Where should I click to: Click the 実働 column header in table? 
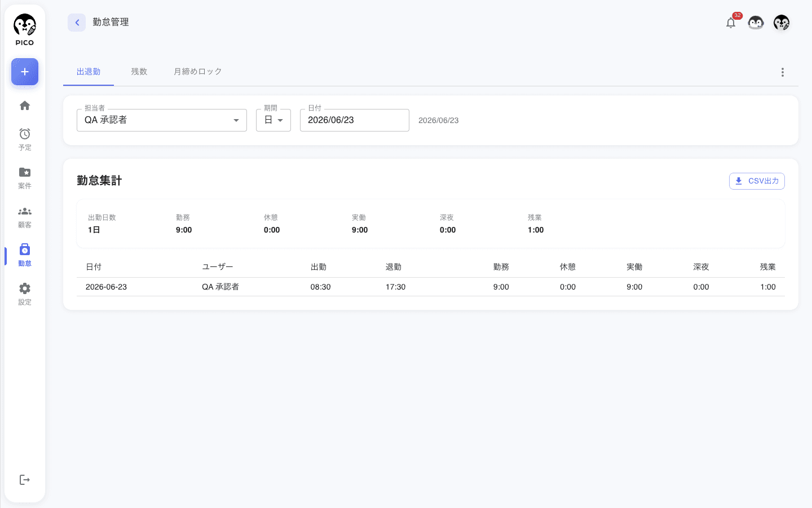[634, 267]
